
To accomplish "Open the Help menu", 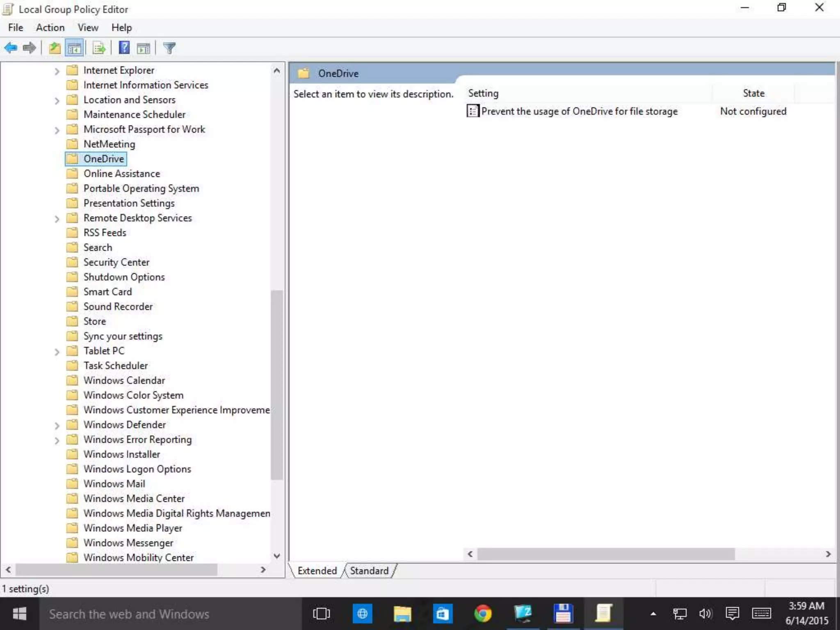I will pyautogui.click(x=121, y=27).
